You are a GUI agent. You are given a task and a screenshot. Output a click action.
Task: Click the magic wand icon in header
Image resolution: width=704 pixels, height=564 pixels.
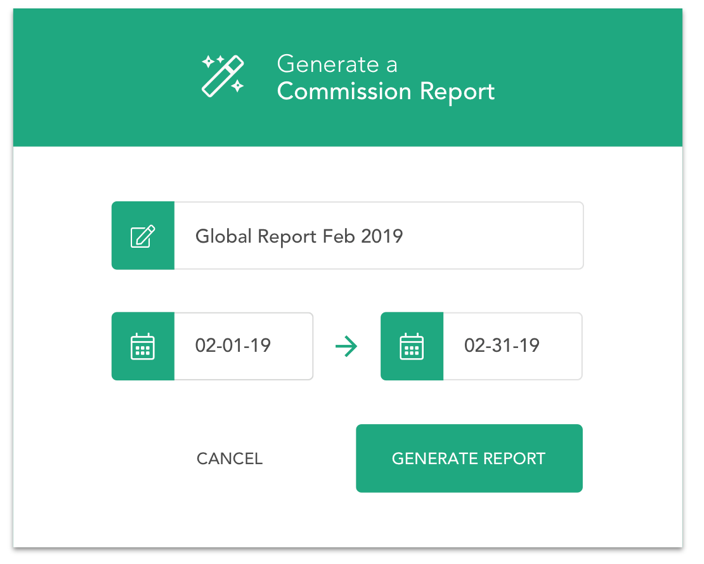[x=223, y=76]
